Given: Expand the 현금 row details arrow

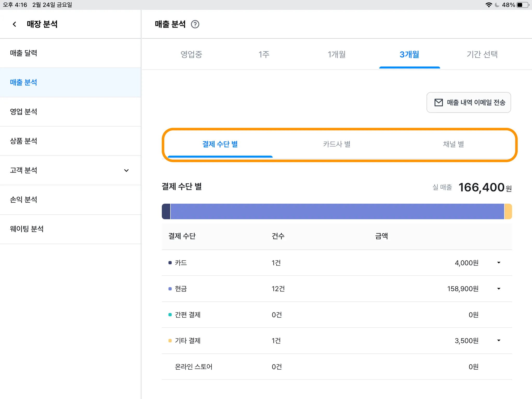Looking at the screenshot, I should [x=498, y=289].
